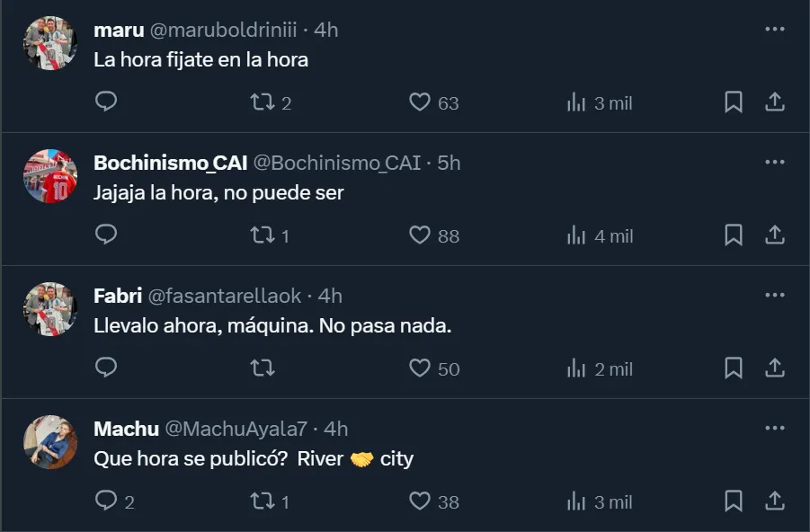The image size is (810, 532).
Task: Bookmark Fabri's tweet
Action: (x=734, y=368)
